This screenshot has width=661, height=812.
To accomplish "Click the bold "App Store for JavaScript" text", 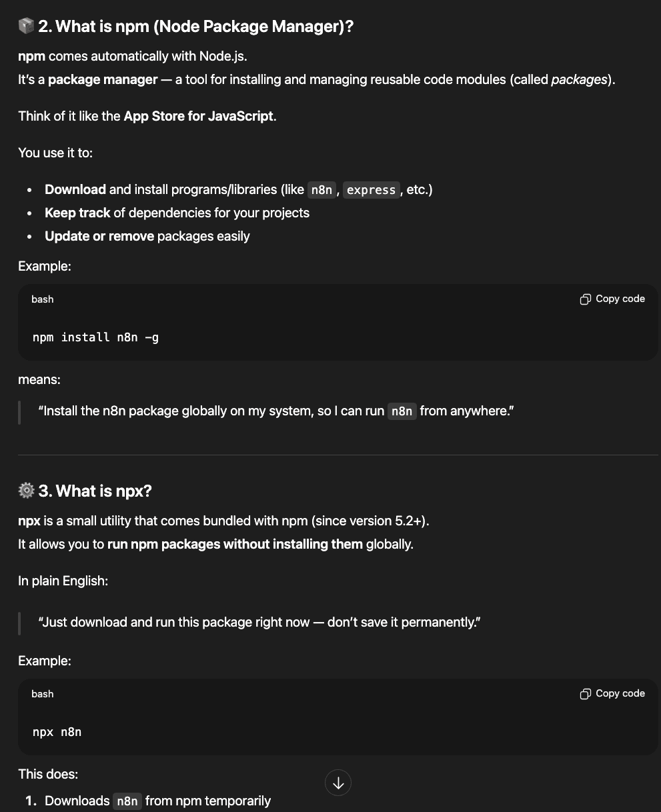I will [198, 116].
